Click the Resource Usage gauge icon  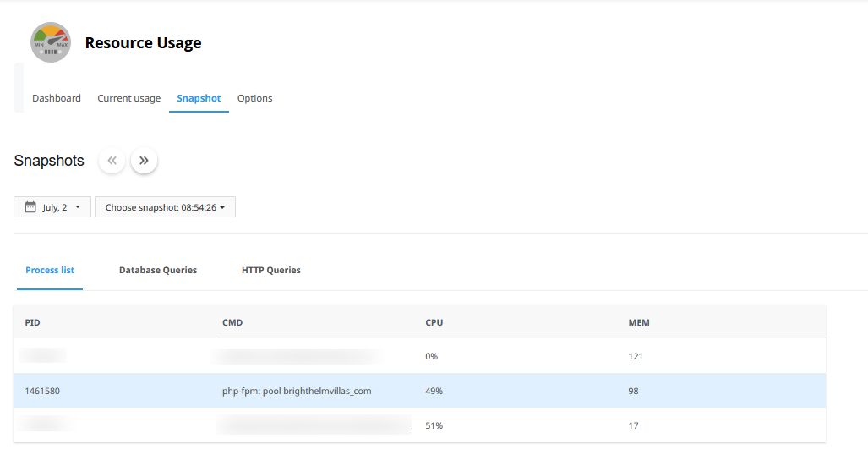51,42
